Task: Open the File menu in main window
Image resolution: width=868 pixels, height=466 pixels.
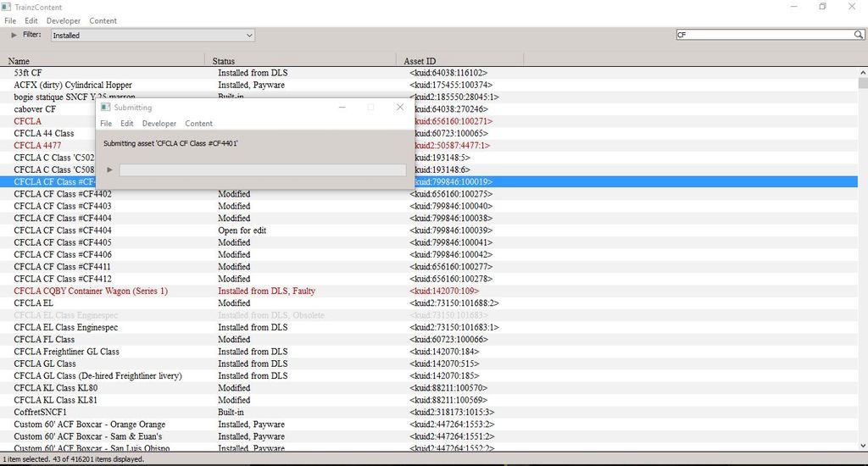Action: tap(10, 20)
